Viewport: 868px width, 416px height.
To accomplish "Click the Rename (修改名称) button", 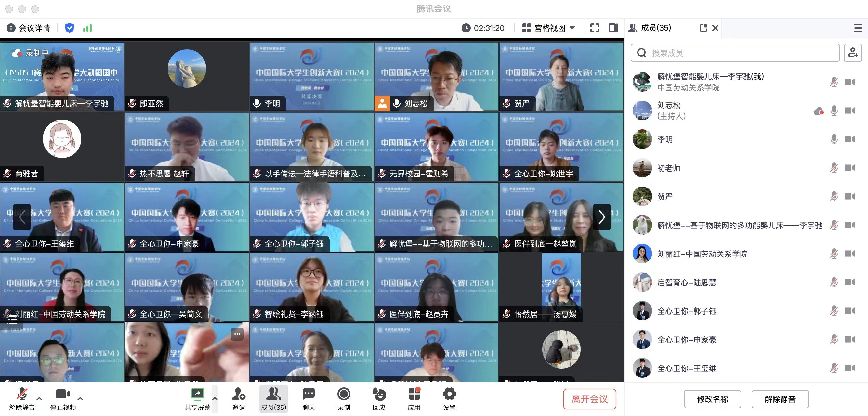I will [712, 399].
